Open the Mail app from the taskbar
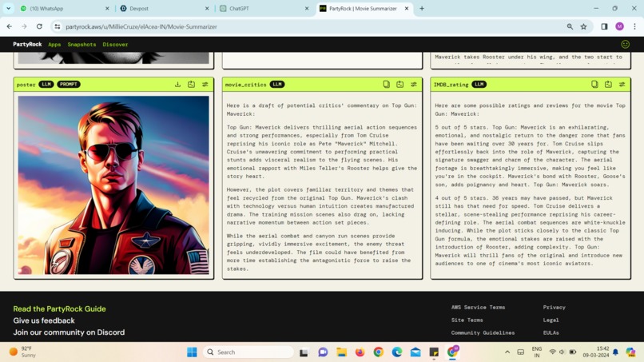Image resolution: width=644 pixels, height=362 pixels. point(415,352)
